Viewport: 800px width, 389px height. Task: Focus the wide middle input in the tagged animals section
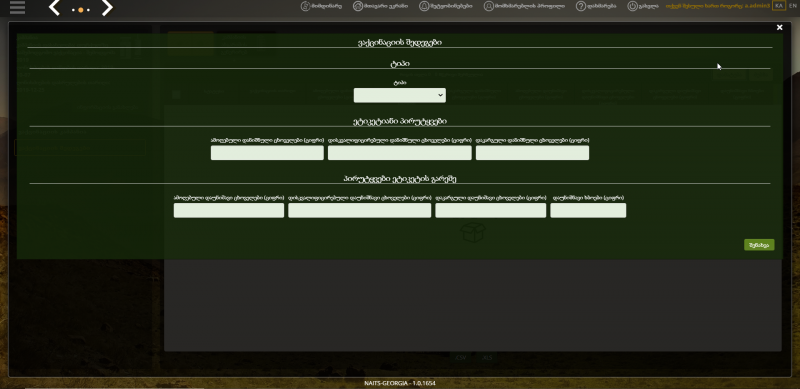(399, 153)
